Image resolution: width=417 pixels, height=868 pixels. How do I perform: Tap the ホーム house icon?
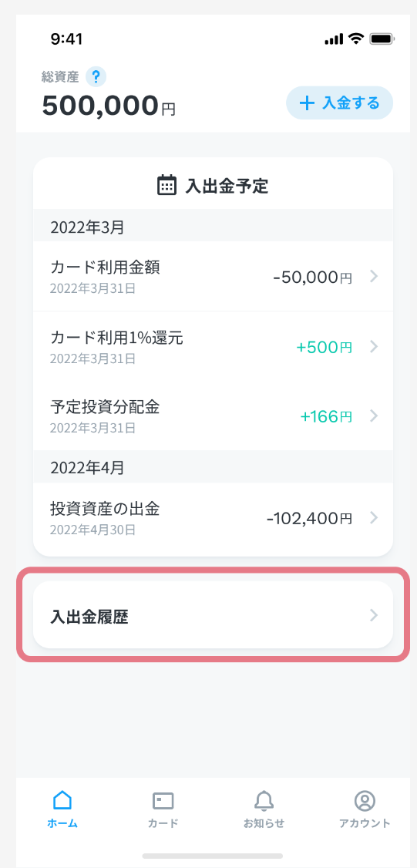(x=62, y=800)
